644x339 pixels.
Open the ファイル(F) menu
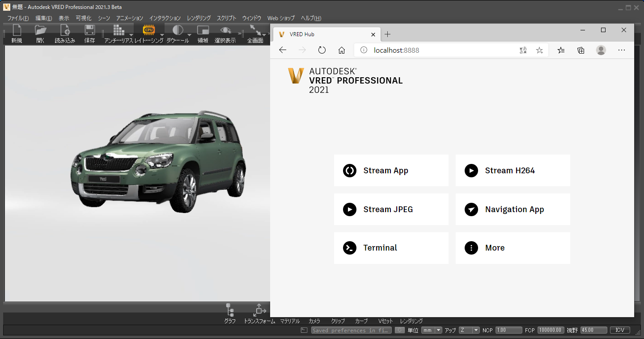point(18,18)
